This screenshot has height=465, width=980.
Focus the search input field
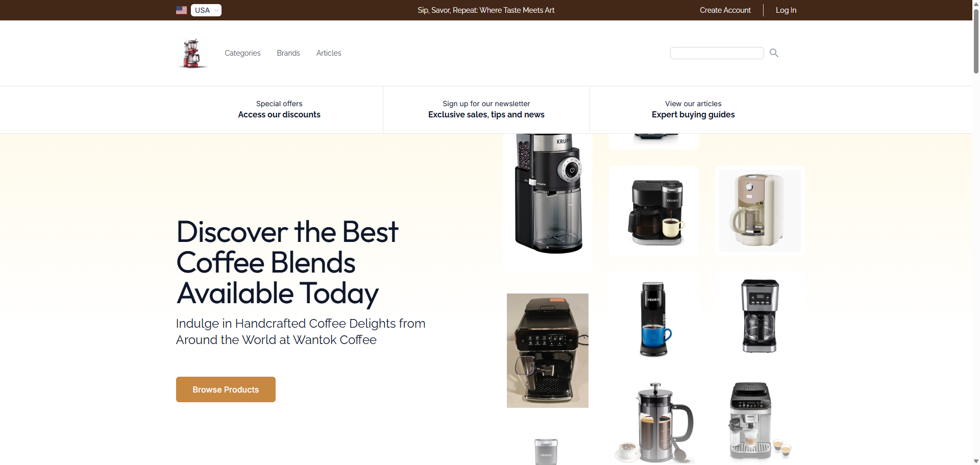717,53
